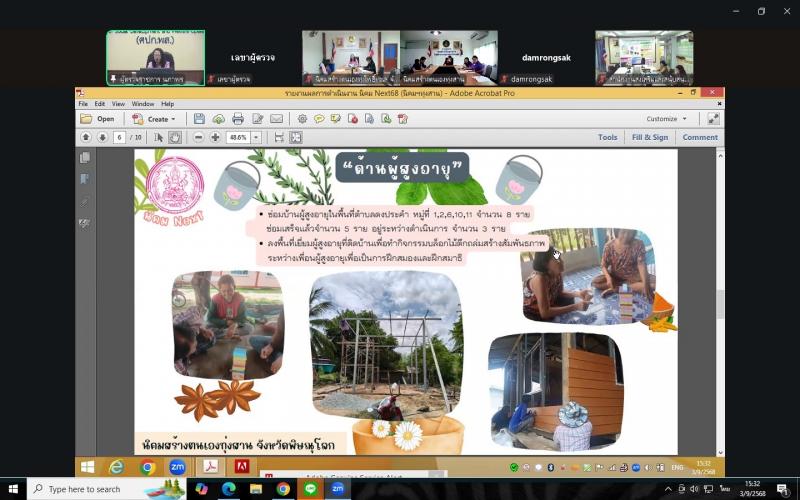Screen dimensions: 800x500
Task: Click Chrome in the shared-screen taskbar
Action: pos(148,467)
